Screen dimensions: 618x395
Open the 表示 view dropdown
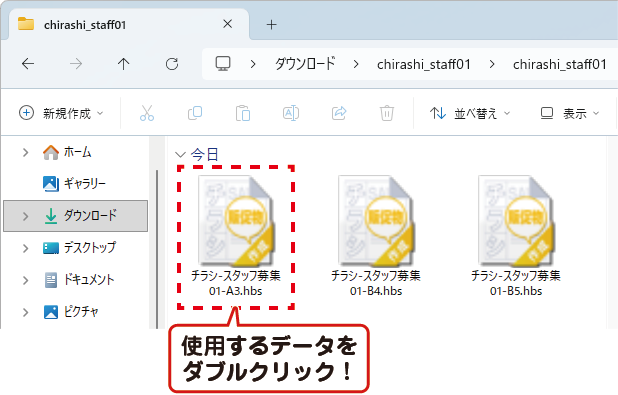(x=570, y=113)
